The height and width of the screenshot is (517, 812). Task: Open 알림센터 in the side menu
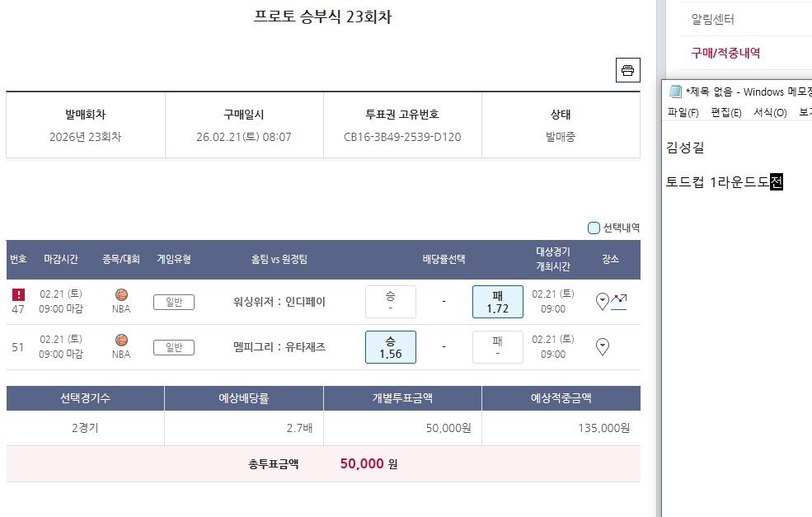712,19
